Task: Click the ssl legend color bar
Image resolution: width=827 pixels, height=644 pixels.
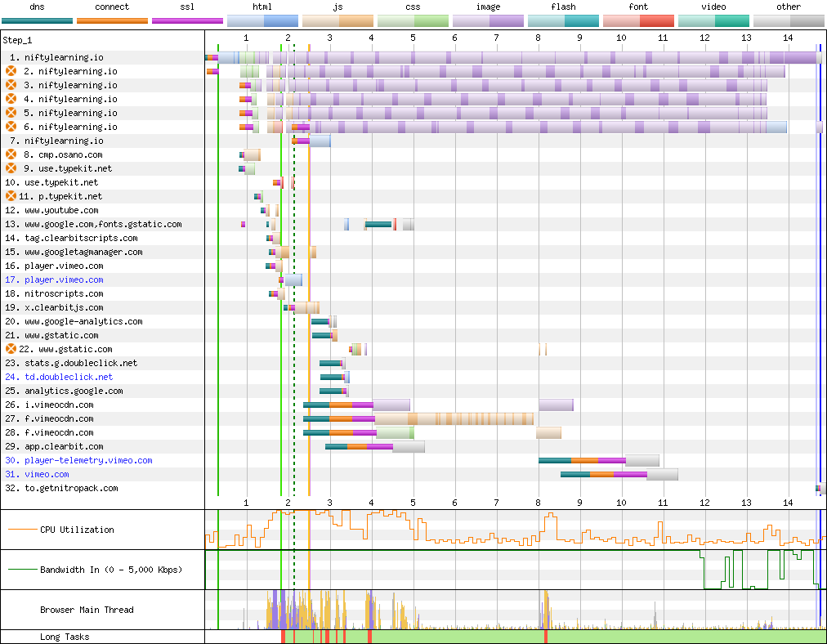Action: 187,20
